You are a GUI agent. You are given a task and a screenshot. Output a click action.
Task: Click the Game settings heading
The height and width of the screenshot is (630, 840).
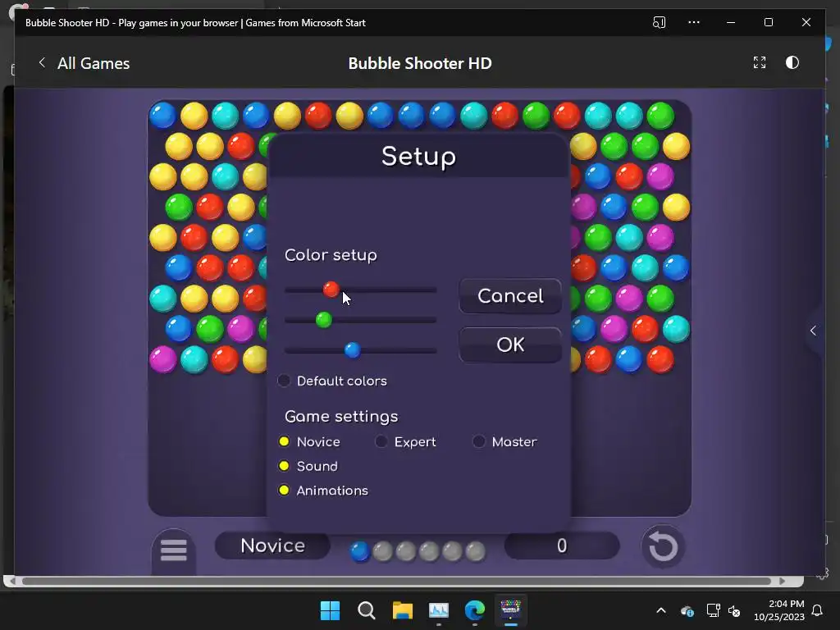[341, 416]
